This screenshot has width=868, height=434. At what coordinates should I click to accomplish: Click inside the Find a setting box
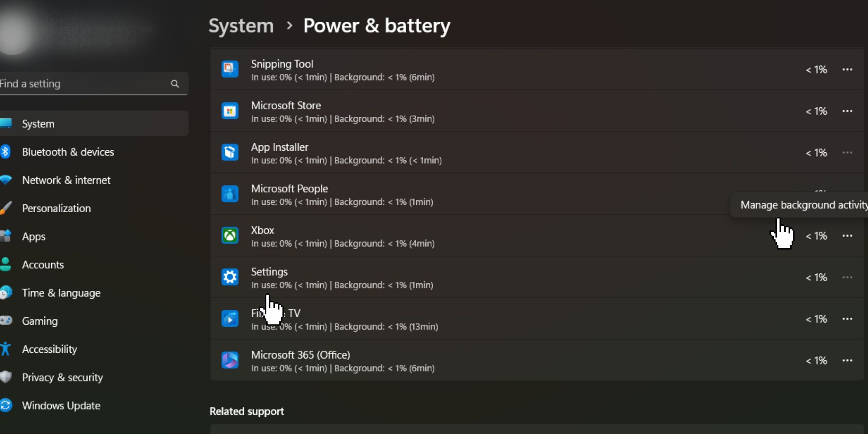94,84
